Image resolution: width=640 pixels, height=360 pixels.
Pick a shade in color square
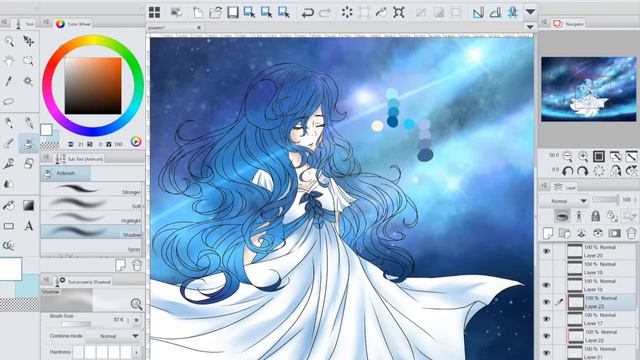93,86
